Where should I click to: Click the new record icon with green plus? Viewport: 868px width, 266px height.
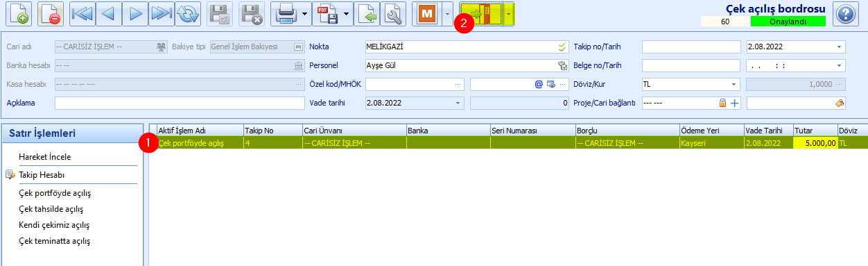coord(18,14)
